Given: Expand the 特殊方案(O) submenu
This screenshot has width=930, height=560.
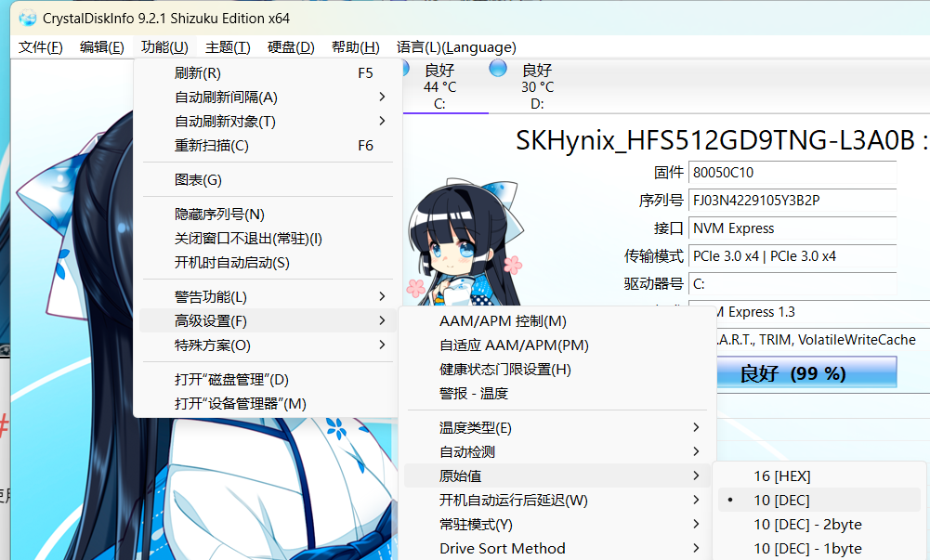Looking at the screenshot, I should pyautogui.click(x=268, y=345).
